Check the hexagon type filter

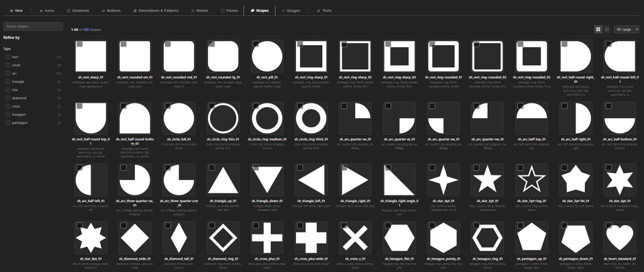(x=8, y=114)
